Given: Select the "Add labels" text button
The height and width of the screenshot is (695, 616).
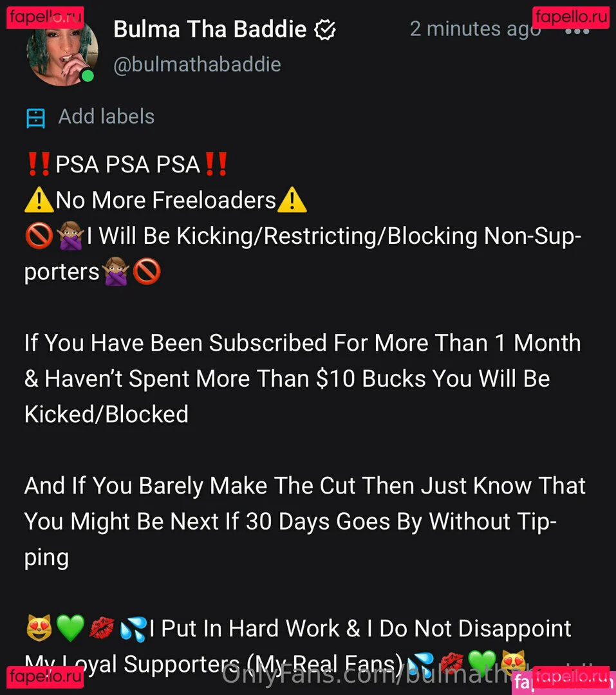Looking at the screenshot, I should pos(106,116).
